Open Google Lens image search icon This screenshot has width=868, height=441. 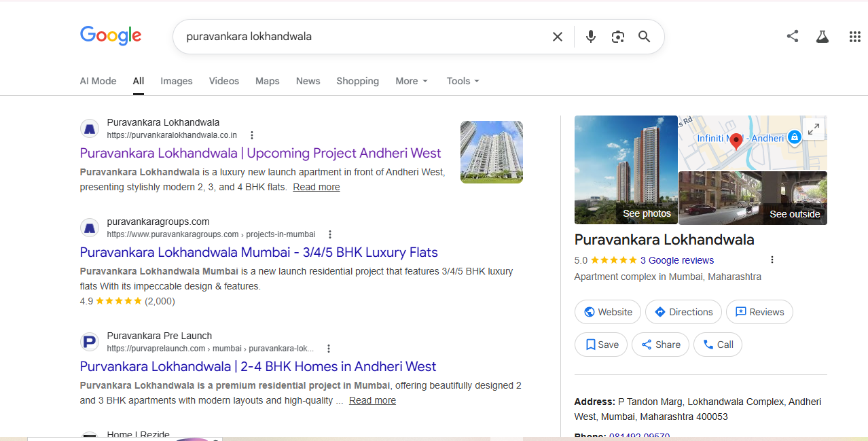[617, 37]
